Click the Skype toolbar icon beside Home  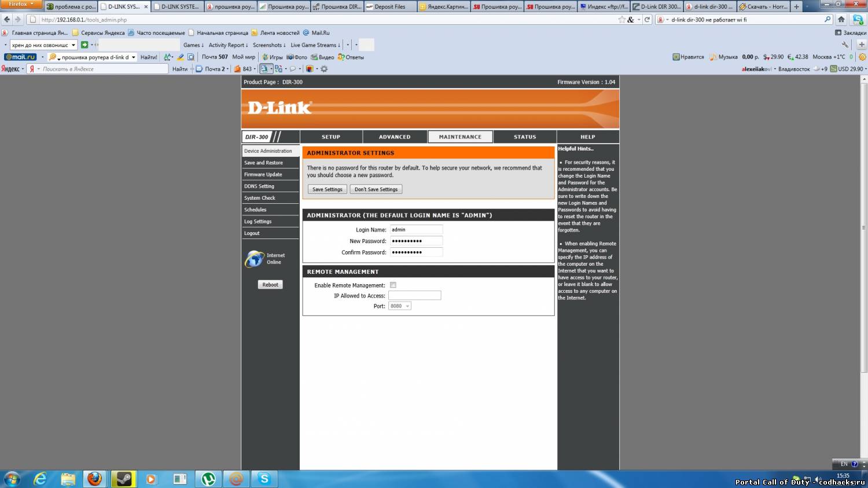[x=858, y=20]
